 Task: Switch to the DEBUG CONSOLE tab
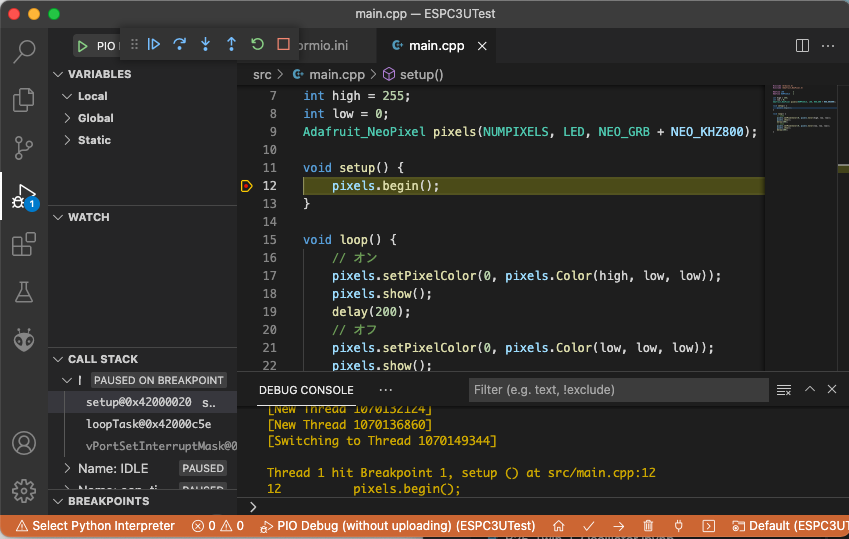[x=306, y=390]
